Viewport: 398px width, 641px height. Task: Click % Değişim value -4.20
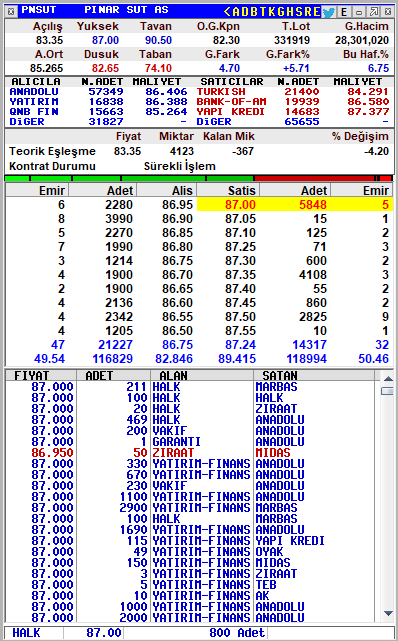click(x=376, y=151)
